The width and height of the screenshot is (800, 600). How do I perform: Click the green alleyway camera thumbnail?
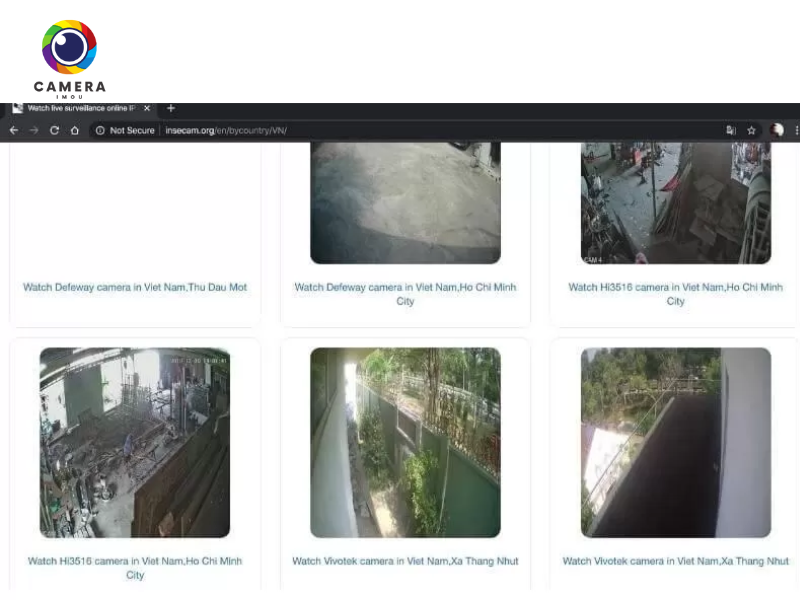tap(404, 442)
